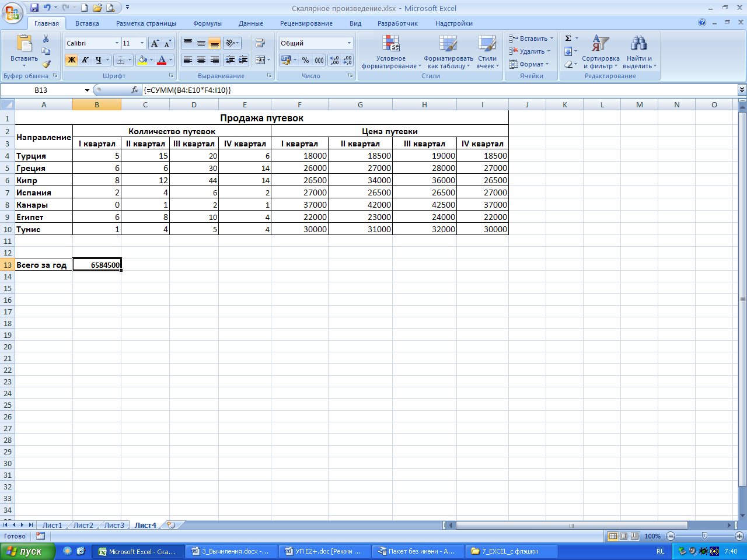Insert new worksheet tab icon
Image resolution: width=747 pixels, height=560 pixels.
[x=171, y=525]
